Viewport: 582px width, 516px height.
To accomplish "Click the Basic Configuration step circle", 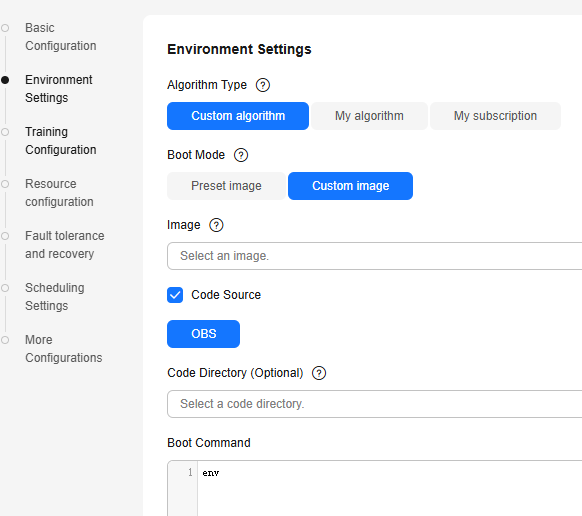I will coord(5,28).
